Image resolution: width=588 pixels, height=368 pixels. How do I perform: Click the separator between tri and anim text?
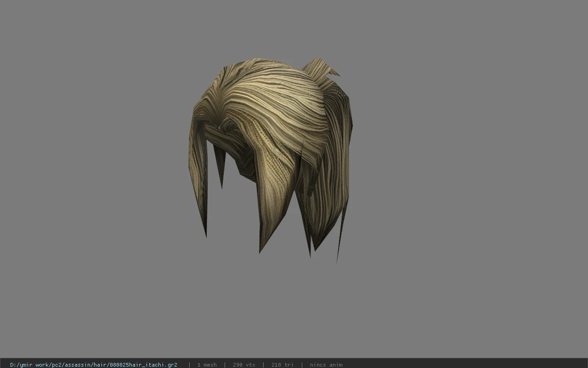[x=302, y=365]
